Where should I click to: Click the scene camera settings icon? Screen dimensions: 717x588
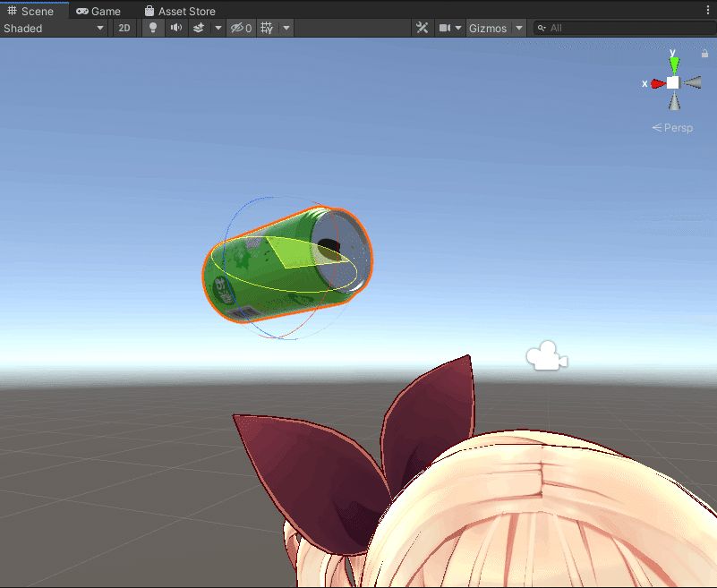[x=445, y=29]
